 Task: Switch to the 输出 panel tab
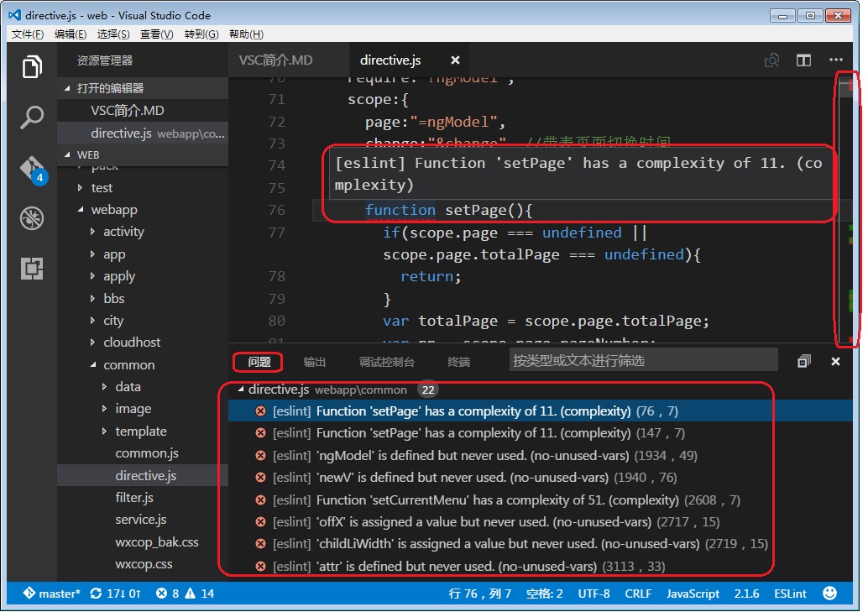tap(315, 362)
